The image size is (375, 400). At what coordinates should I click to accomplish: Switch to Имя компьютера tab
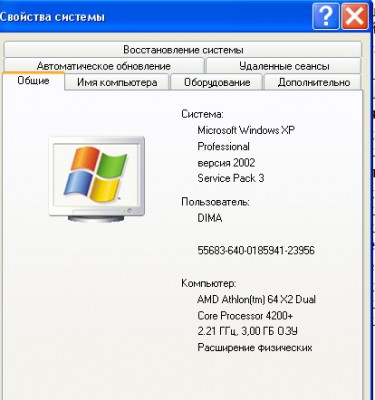[117, 82]
